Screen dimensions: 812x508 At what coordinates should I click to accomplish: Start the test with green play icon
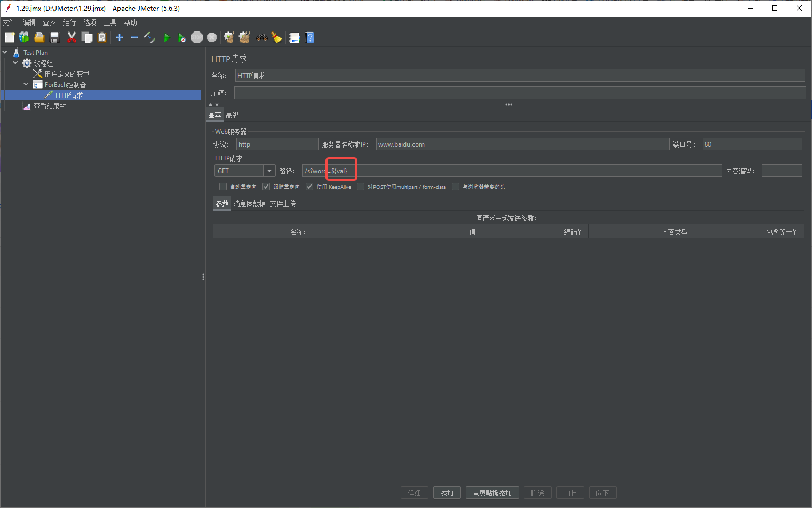pos(167,37)
